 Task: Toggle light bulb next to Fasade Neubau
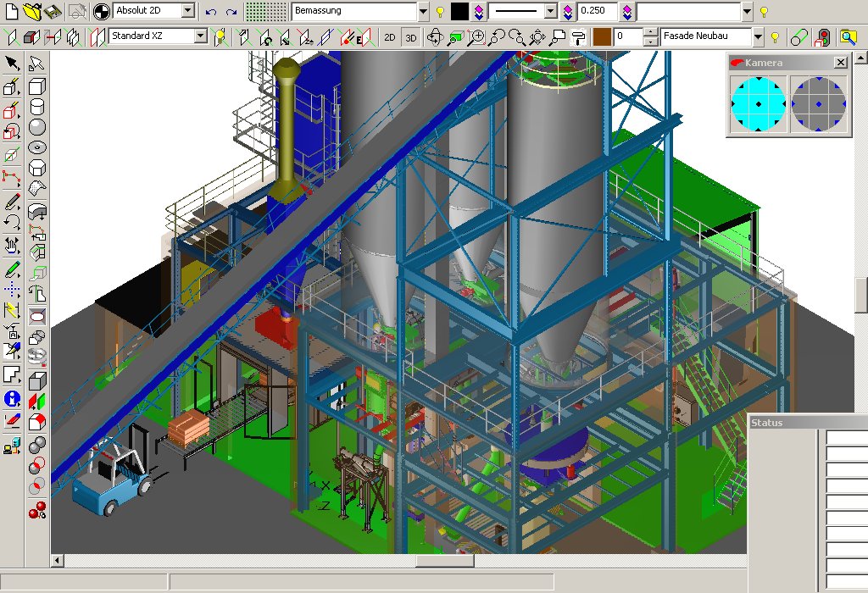[x=774, y=36]
